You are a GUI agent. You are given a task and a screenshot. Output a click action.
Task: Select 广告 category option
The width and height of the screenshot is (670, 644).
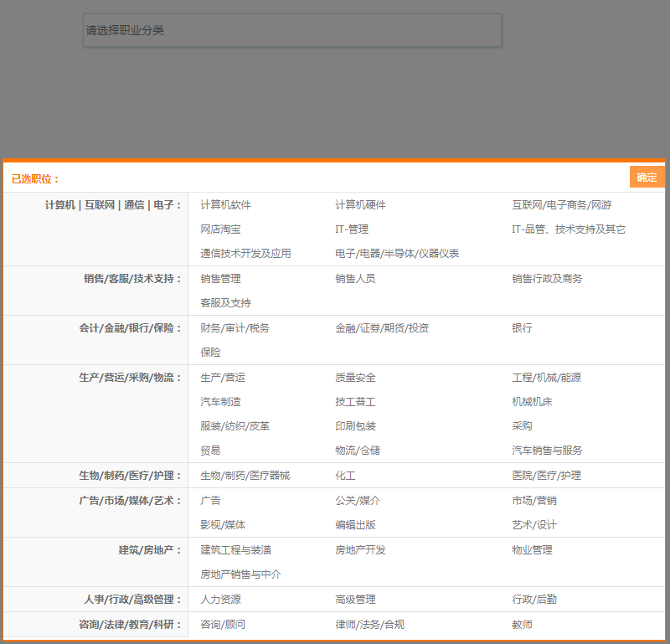[210, 501]
